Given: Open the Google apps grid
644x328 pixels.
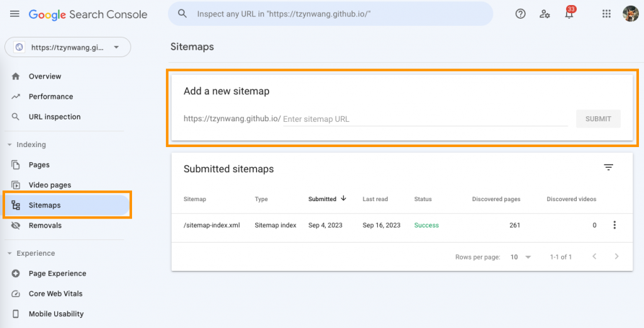Looking at the screenshot, I should 606,14.
